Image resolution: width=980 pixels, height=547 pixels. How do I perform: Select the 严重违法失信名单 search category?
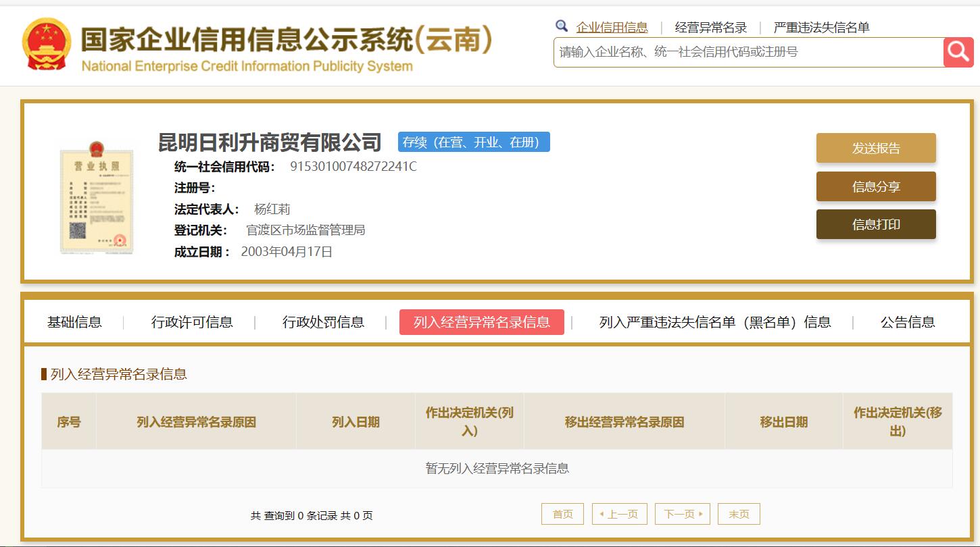pos(821,28)
